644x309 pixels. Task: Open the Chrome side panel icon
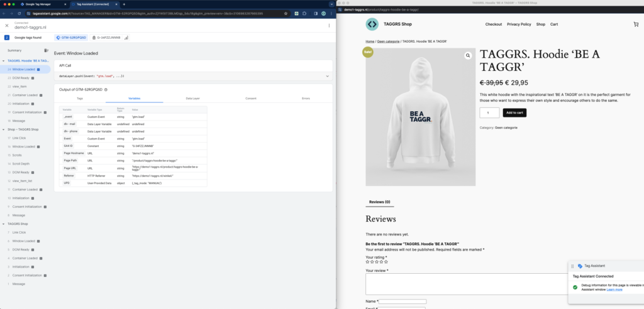pyautogui.click(x=316, y=13)
